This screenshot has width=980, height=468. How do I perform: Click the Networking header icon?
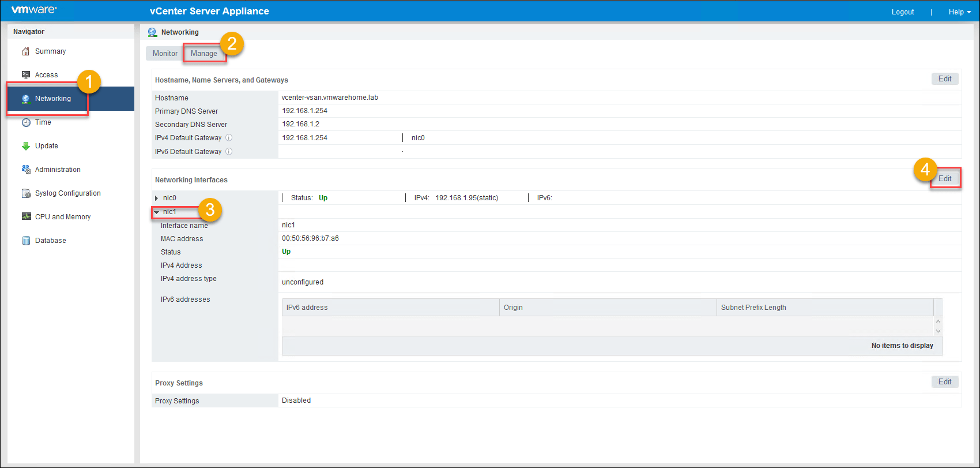pyautogui.click(x=152, y=32)
